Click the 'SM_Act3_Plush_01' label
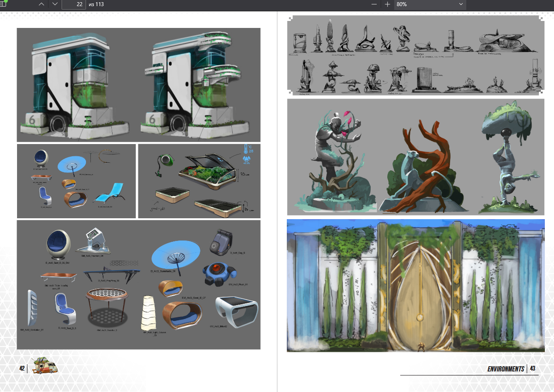Viewport: 554px width, 392px height. (238, 284)
